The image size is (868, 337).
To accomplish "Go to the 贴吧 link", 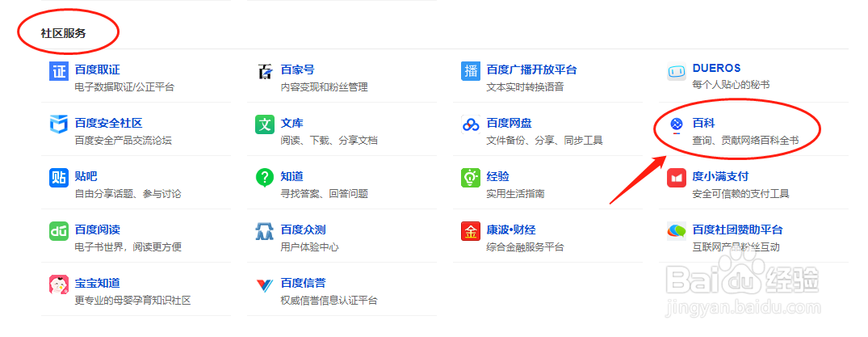I will [86, 176].
